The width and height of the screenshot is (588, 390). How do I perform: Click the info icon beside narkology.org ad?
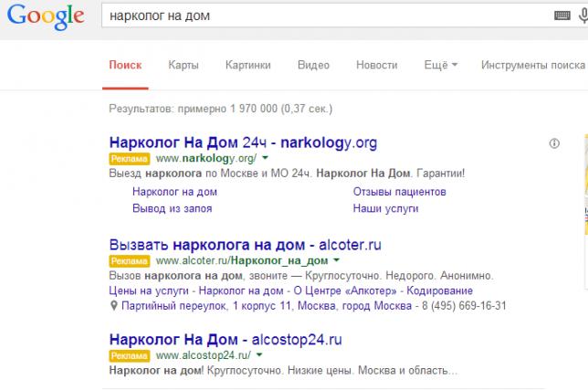click(554, 143)
